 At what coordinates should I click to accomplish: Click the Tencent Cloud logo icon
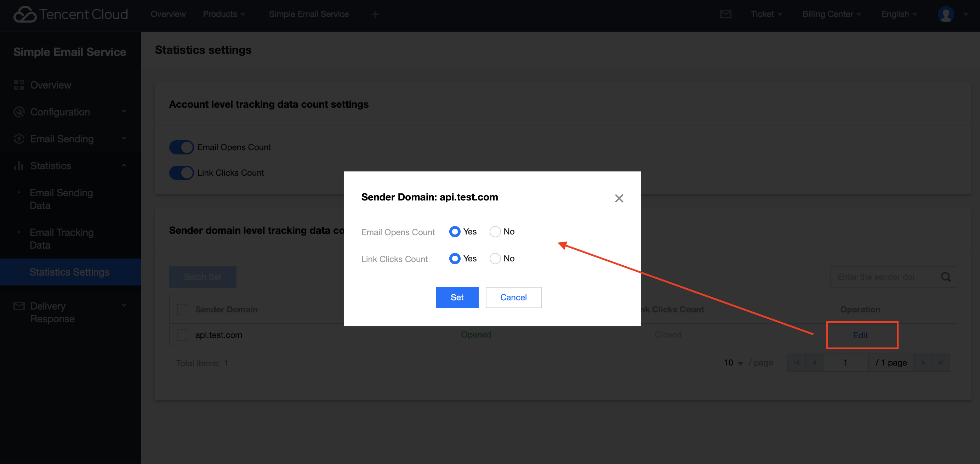[25, 15]
